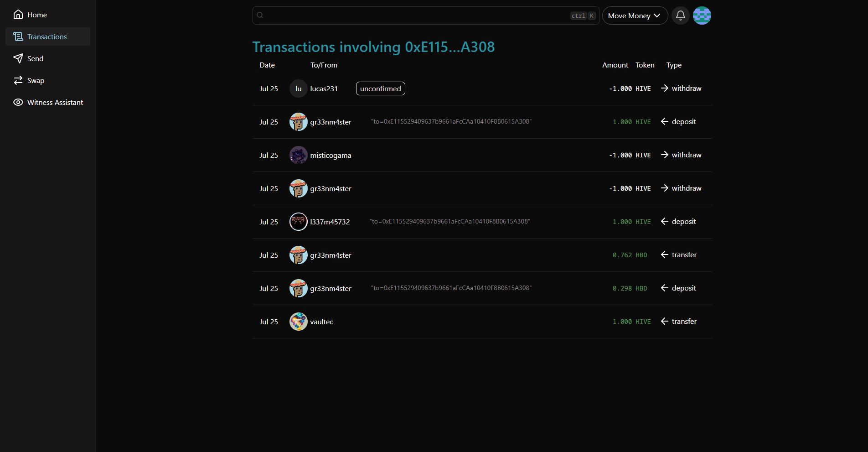Go to the Swap page
868x452 pixels.
tap(36, 80)
